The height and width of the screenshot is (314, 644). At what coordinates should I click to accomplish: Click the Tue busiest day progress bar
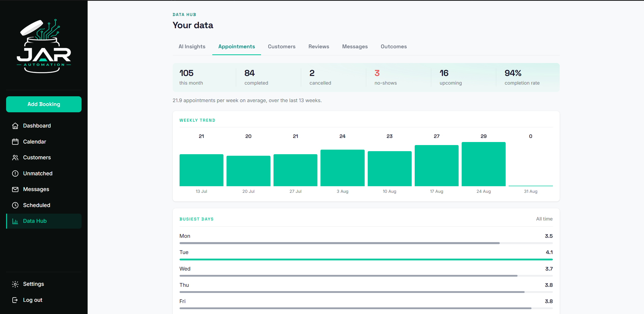tap(366, 259)
